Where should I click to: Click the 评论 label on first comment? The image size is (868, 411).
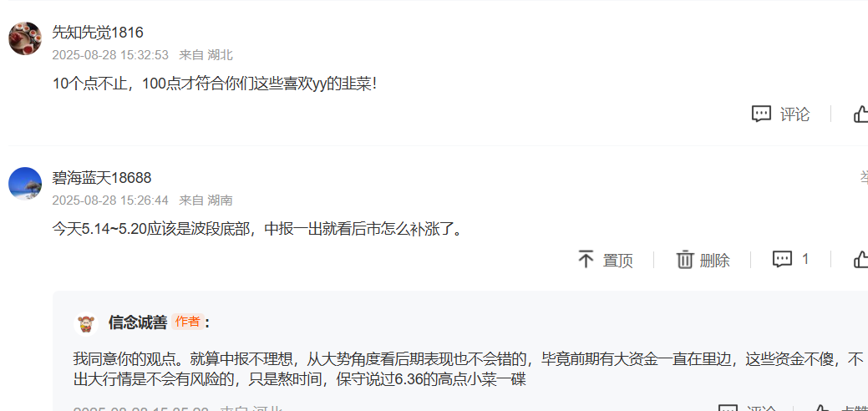click(x=795, y=114)
